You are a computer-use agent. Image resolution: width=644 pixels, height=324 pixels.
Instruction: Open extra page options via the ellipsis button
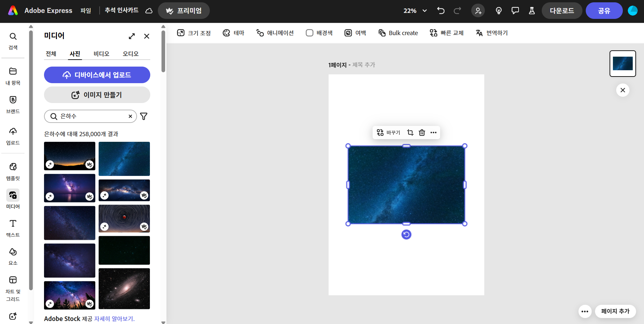[585, 311]
